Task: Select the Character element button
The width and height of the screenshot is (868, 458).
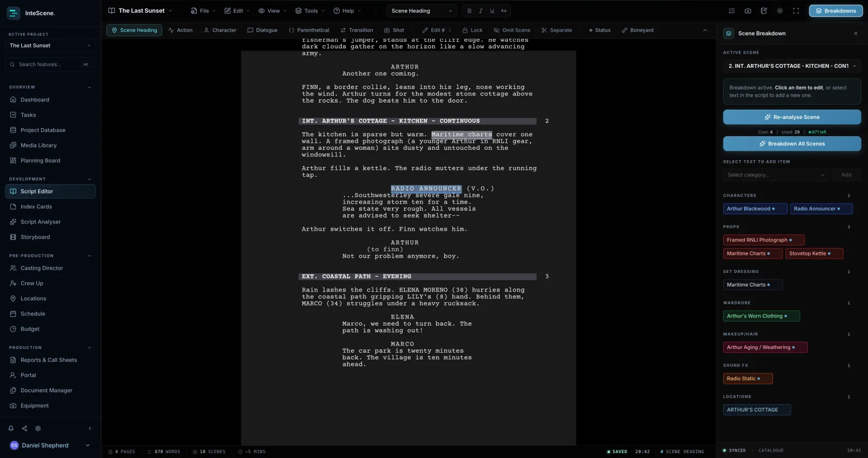Action: 220,30
